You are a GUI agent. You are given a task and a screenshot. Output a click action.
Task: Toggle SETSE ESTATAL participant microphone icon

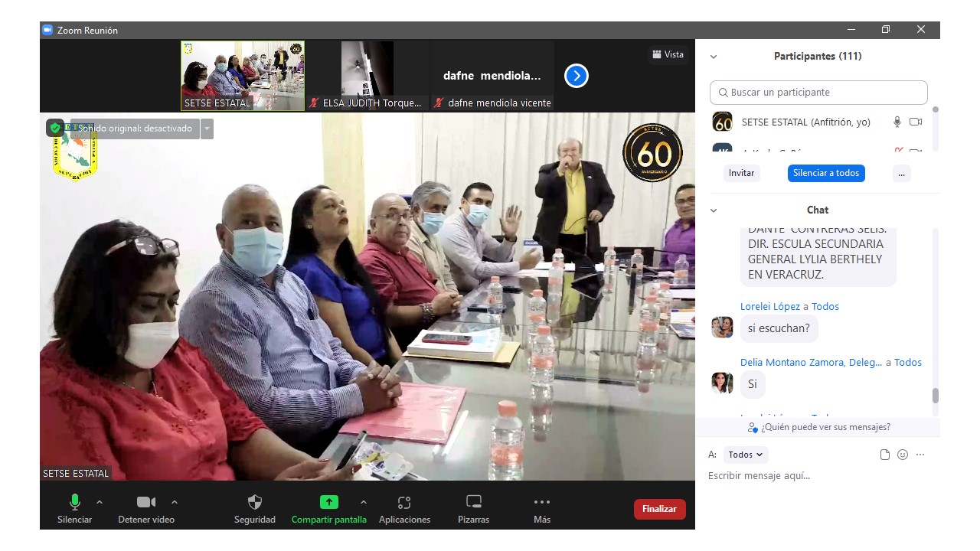(897, 122)
